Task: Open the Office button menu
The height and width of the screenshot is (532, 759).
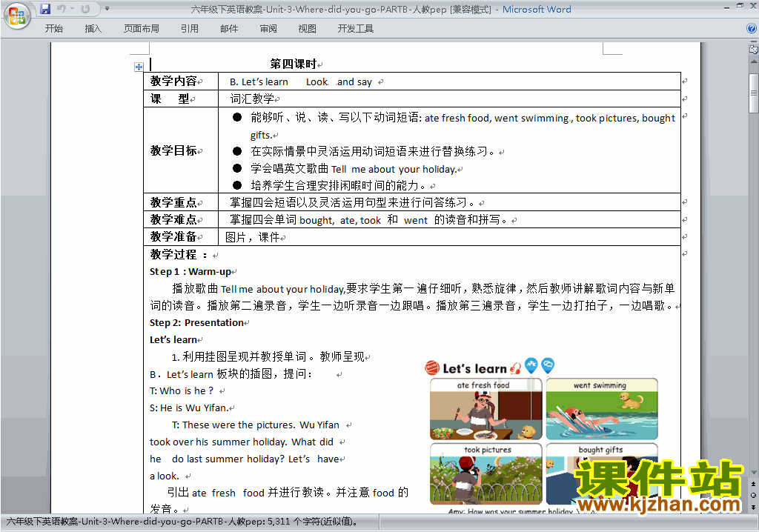Action: 17,16
